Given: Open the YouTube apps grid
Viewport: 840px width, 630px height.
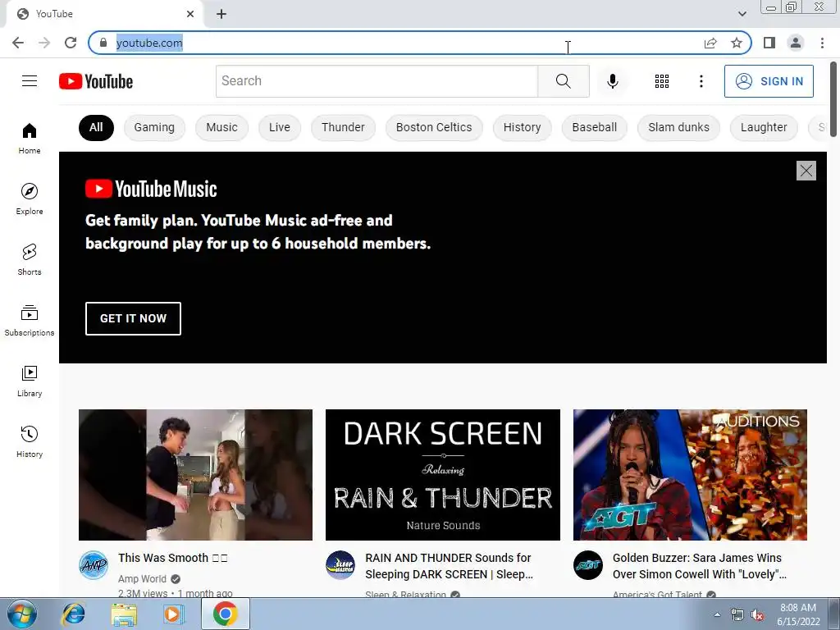Looking at the screenshot, I should (662, 81).
